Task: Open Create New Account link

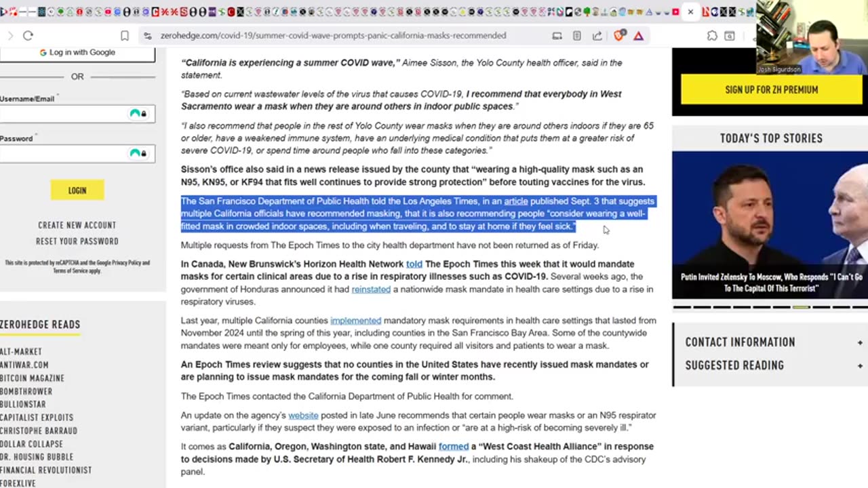Action: pyautogui.click(x=77, y=225)
